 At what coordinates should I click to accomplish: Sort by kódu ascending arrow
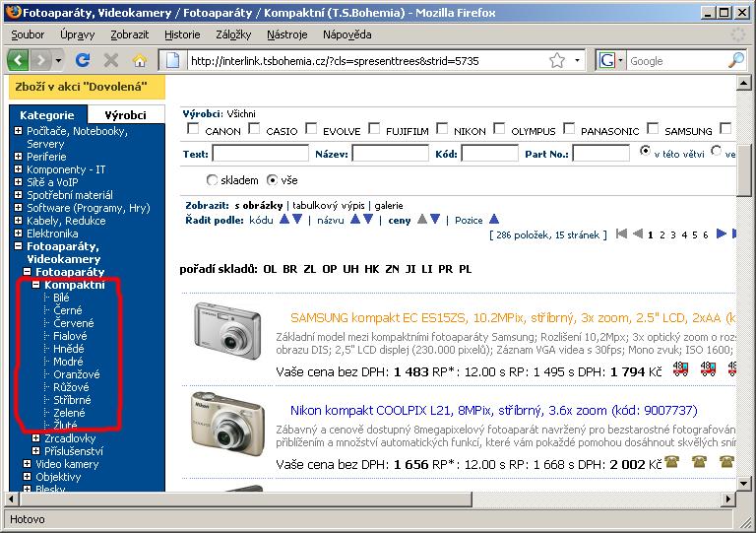(284, 220)
